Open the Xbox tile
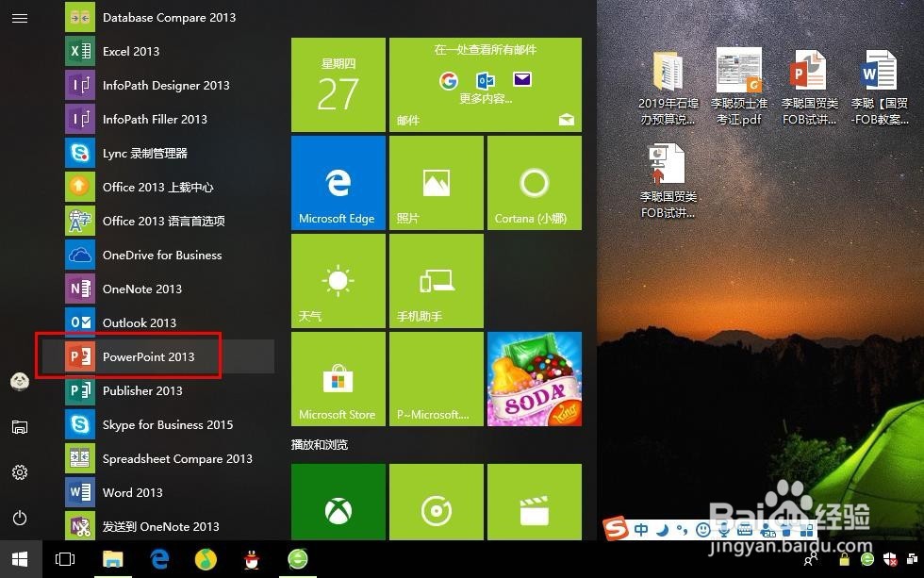Viewport: 924px width, 578px height. coord(338,502)
